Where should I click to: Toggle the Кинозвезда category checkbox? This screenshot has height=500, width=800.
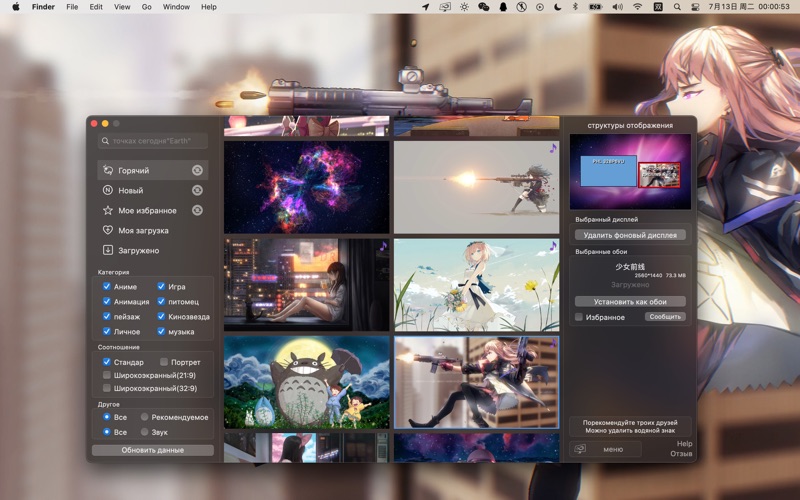click(x=161, y=316)
